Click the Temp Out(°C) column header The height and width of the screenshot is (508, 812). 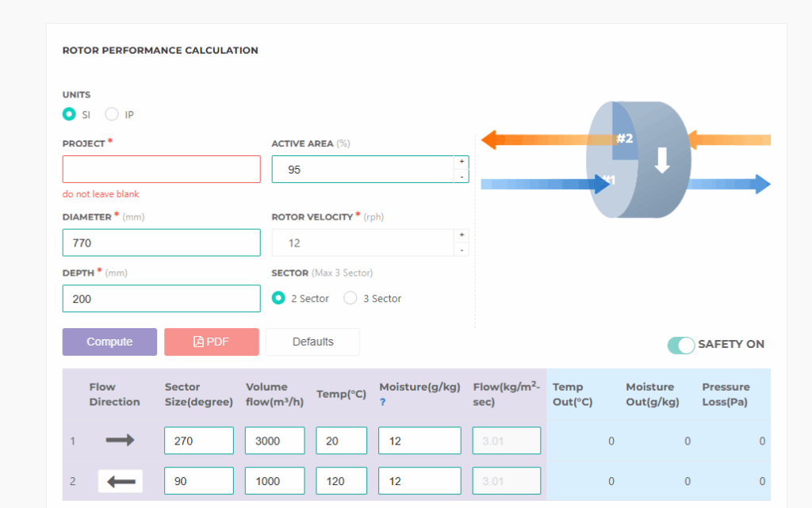point(573,394)
